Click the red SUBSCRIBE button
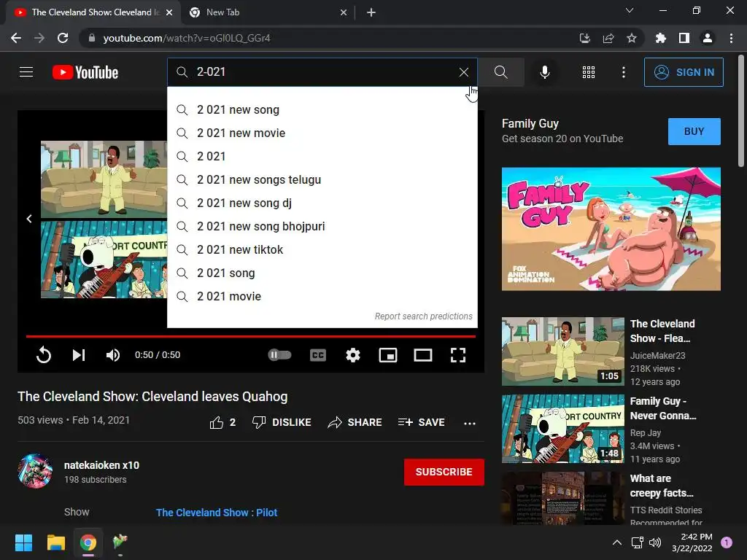This screenshot has width=747, height=560. tap(444, 472)
